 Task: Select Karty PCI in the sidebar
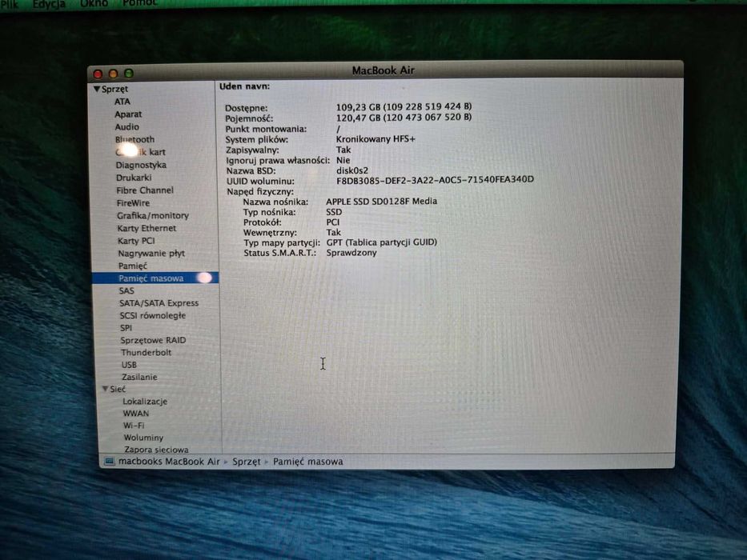(x=136, y=241)
